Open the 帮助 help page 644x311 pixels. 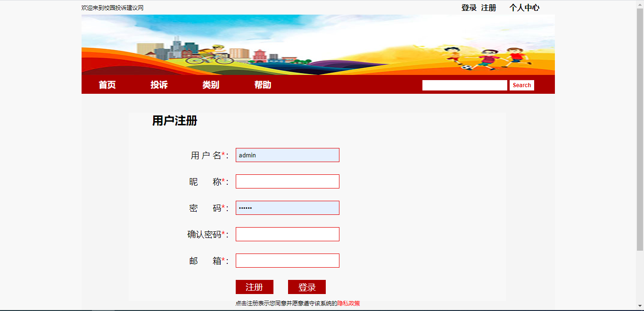pos(263,85)
